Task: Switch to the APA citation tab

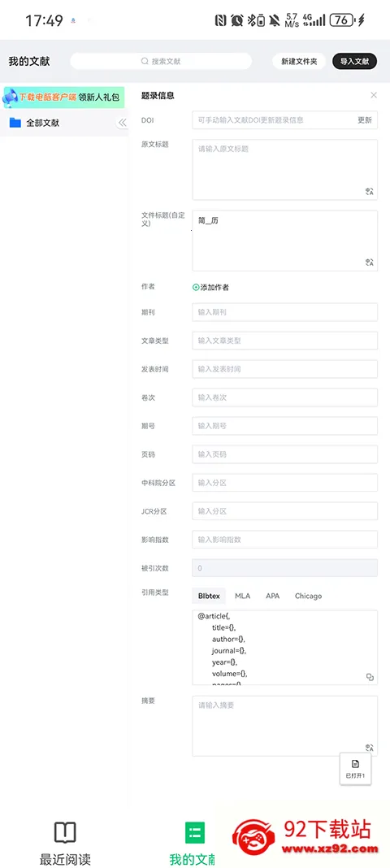Action: (x=273, y=596)
